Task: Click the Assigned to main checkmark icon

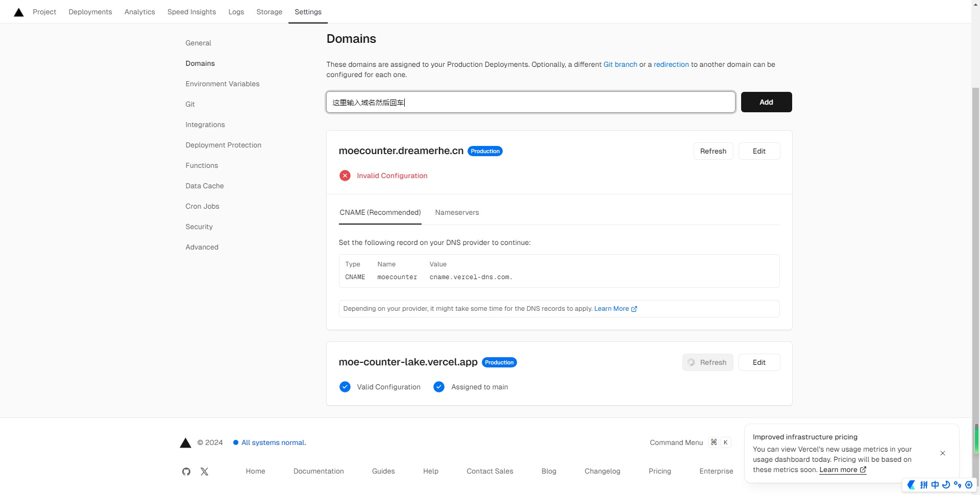Action: pyautogui.click(x=439, y=387)
